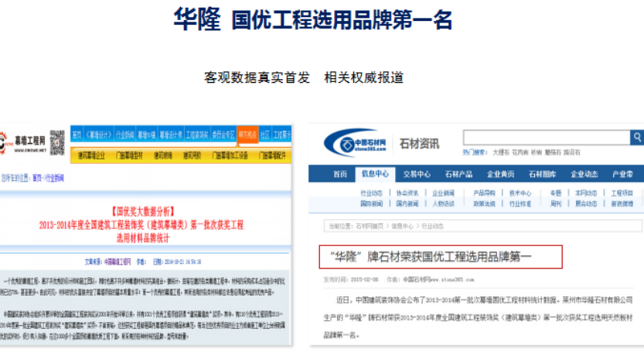Select 建筑幕墙企业 in the yellow bar
644x363 pixels.
pos(91,156)
